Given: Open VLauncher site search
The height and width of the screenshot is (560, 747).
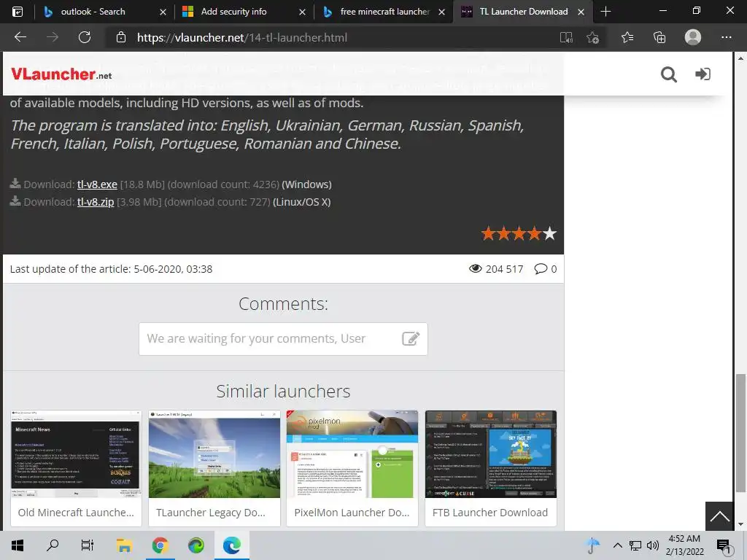Looking at the screenshot, I should point(668,74).
